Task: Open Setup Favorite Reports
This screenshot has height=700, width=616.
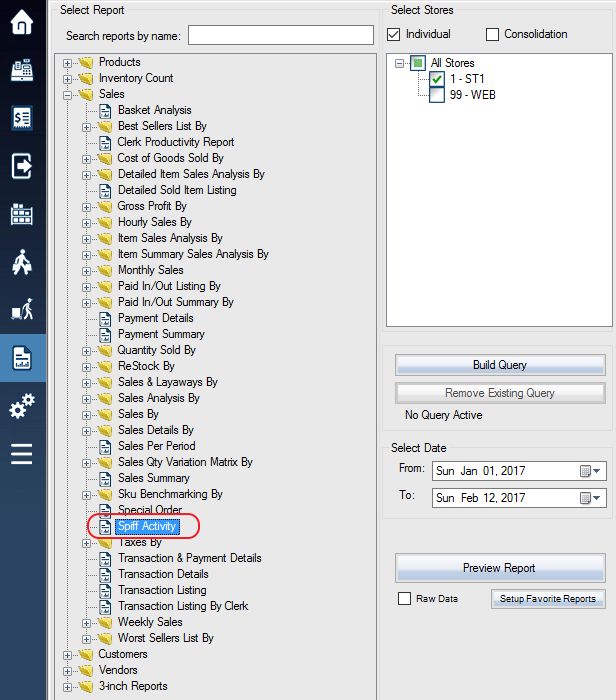Action: 548,599
